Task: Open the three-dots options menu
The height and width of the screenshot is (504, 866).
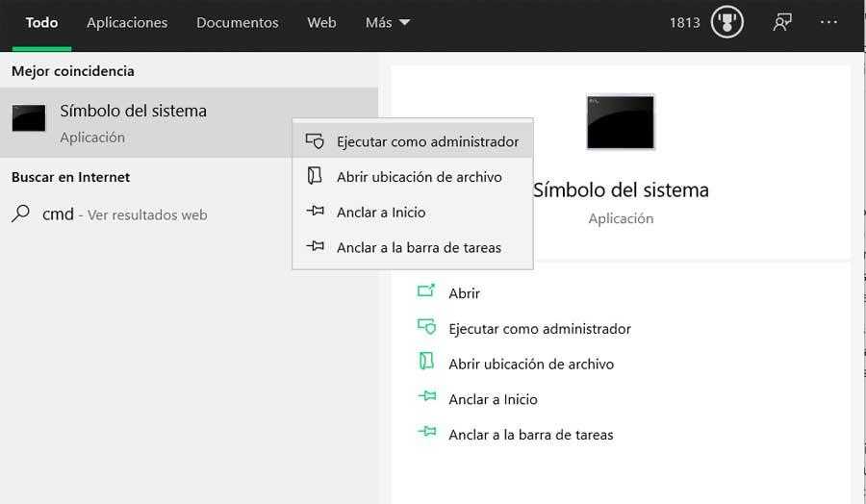Action: tap(828, 22)
